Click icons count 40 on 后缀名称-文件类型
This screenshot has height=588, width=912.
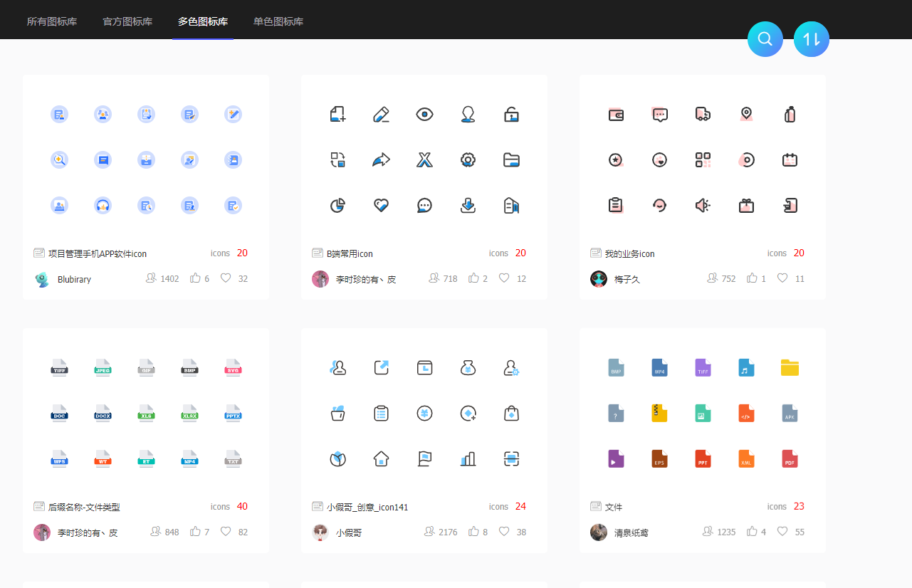[x=242, y=506]
